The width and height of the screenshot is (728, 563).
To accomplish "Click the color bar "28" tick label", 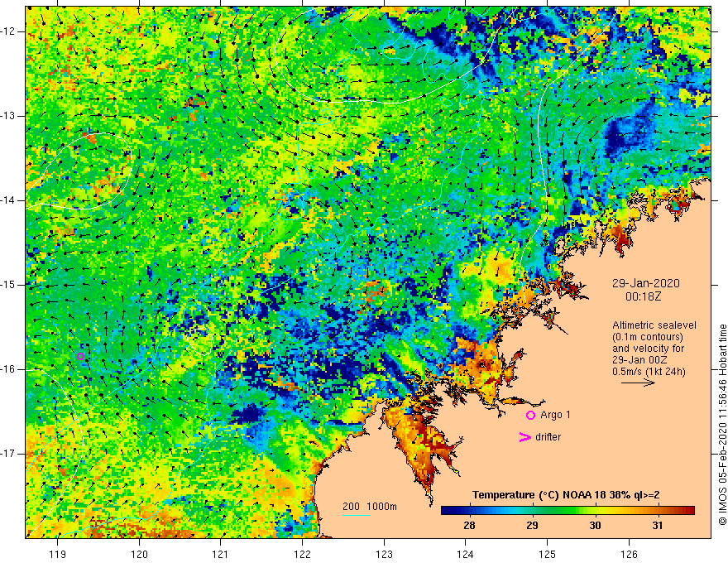I will point(469,526).
